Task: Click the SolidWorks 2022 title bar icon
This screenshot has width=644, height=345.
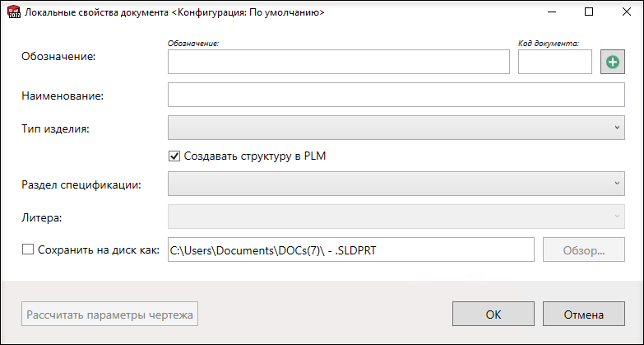Action: pos(14,12)
